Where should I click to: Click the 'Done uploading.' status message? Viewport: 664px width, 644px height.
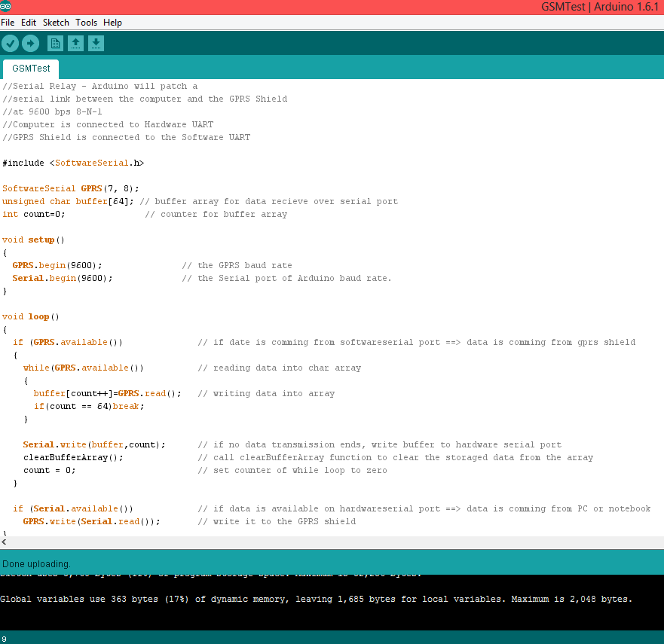click(x=36, y=564)
